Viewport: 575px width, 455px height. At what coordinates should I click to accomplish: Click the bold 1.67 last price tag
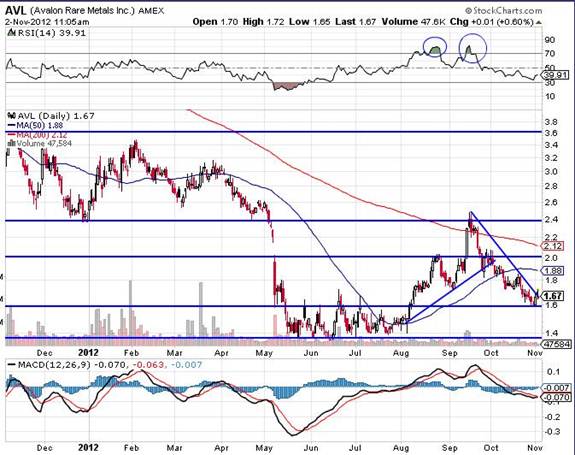553,296
